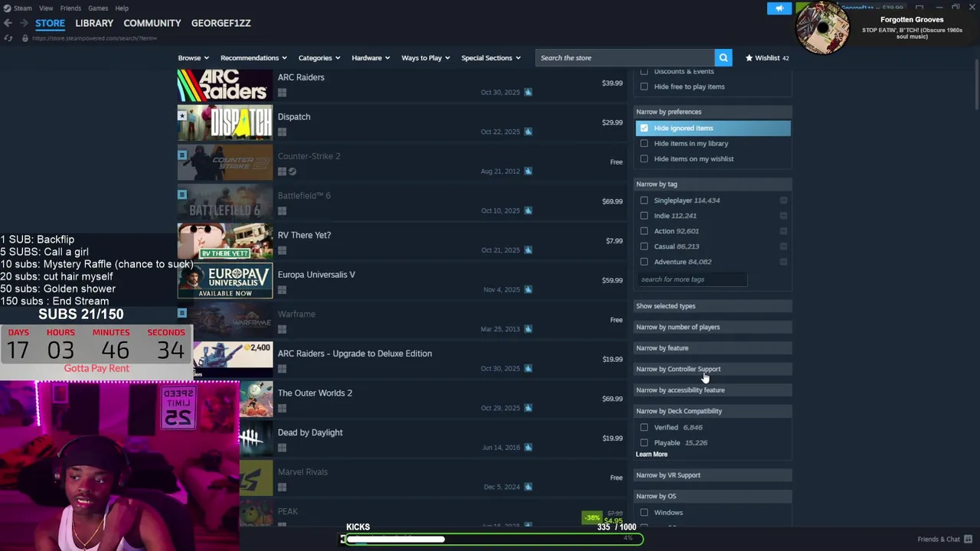Screen dimensions: 980x551
Task: Click Windows platform icon under ARC Raiders
Action: (x=282, y=93)
